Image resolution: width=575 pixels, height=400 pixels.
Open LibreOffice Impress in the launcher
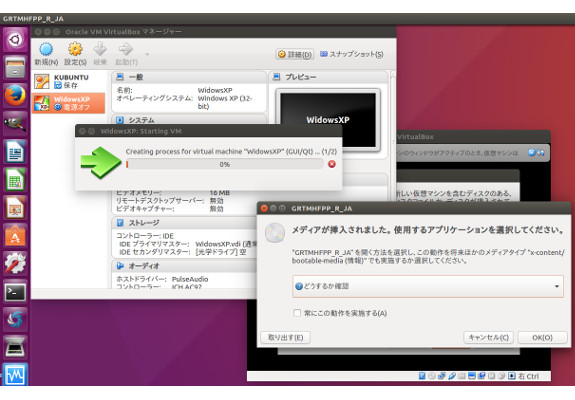pyautogui.click(x=15, y=207)
